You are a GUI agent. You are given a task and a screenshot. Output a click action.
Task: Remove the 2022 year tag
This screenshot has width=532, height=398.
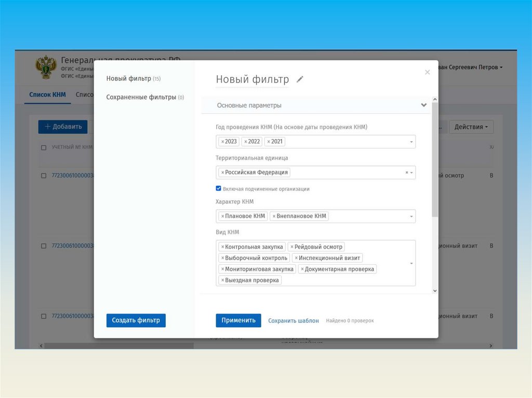click(246, 142)
